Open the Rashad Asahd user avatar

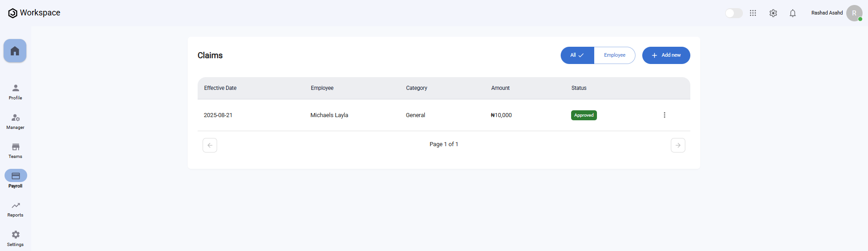pyautogui.click(x=854, y=13)
